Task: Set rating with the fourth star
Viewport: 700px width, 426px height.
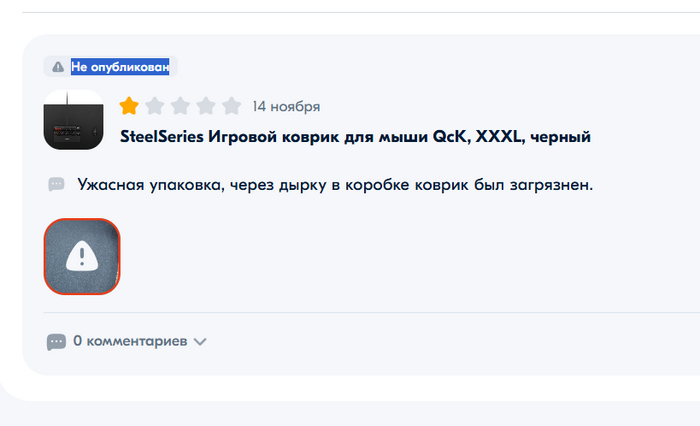Action: point(206,106)
